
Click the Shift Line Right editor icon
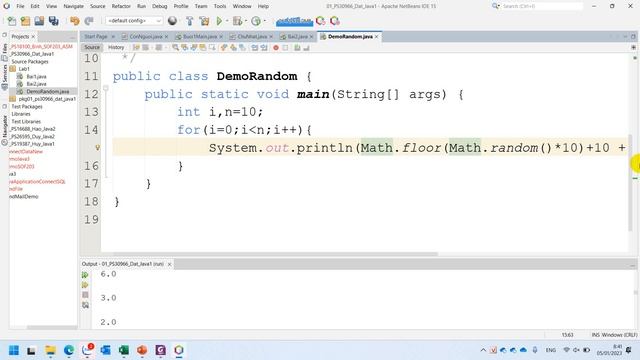[x=264, y=48]
